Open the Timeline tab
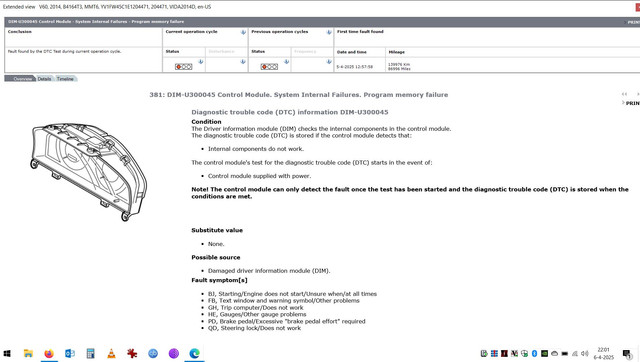Screen dimensions: 640x362 (65, 79)
